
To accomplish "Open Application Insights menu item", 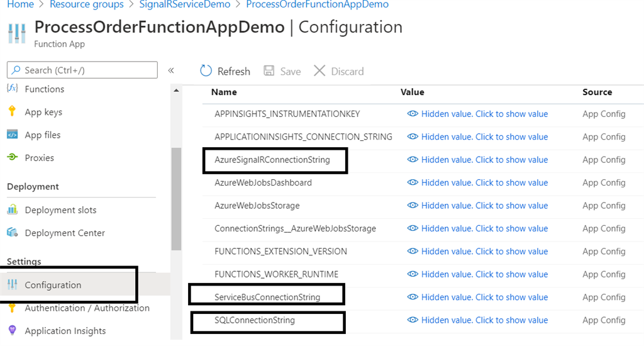I will point(65,331).
